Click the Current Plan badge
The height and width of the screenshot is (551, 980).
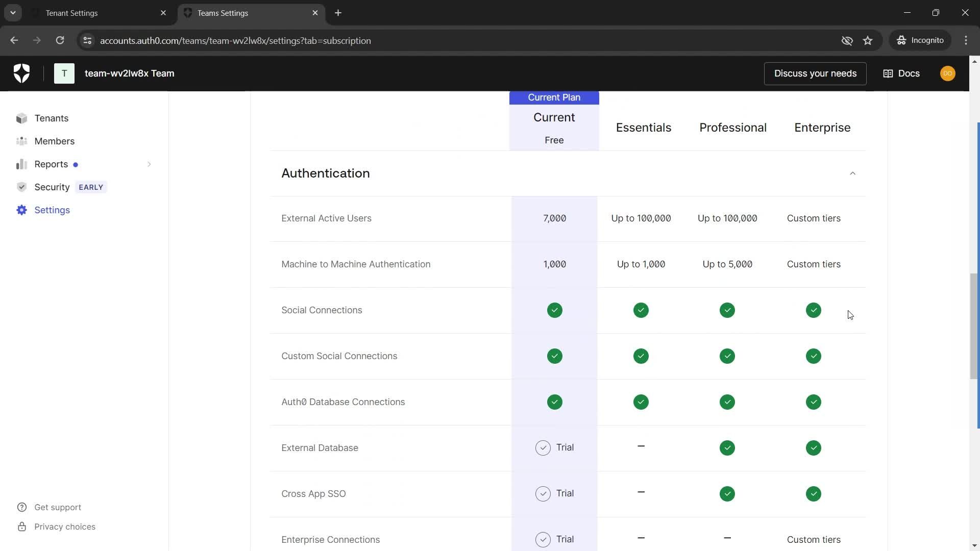(x=554, y=97)
